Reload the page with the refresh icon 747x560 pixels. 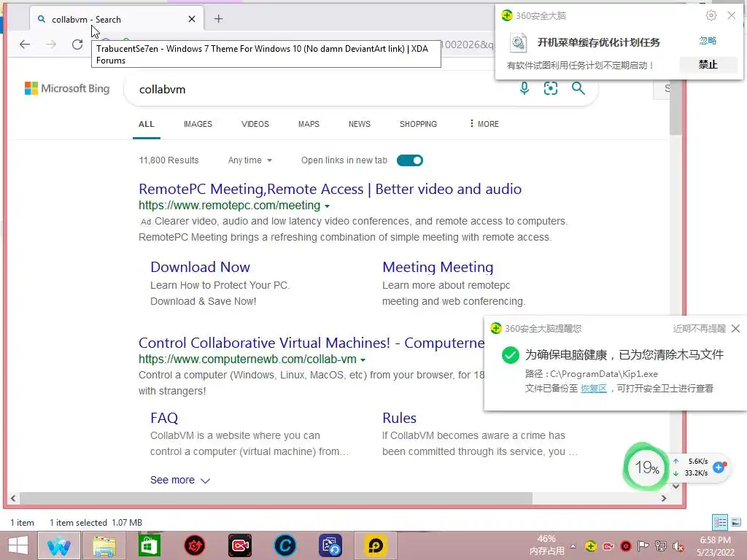77,44
